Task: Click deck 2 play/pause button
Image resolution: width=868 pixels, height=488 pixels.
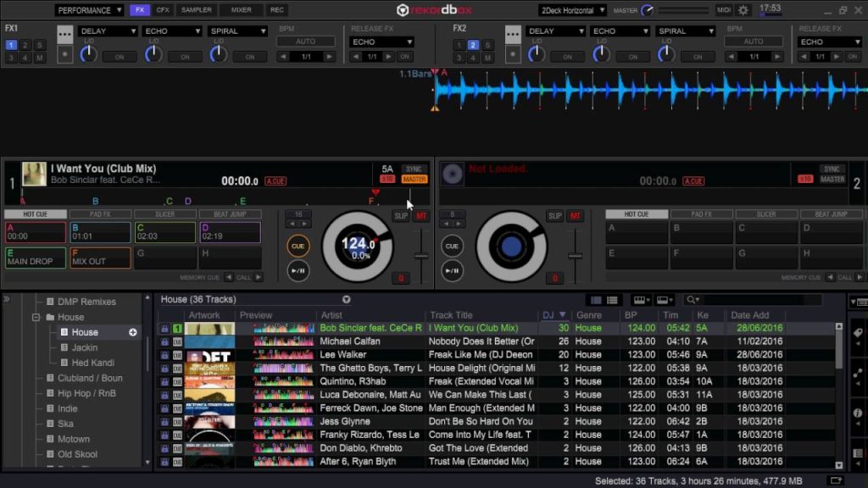Action: click(x=452, y=270)
